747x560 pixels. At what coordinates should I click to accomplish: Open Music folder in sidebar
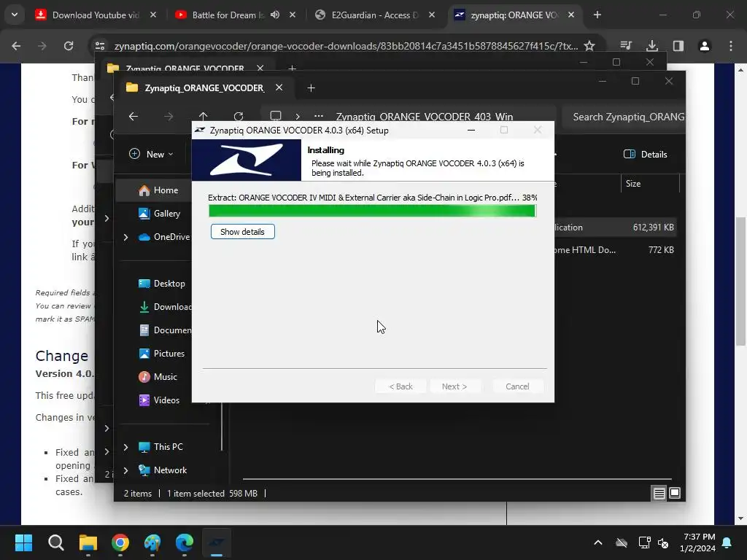[158, 377]
